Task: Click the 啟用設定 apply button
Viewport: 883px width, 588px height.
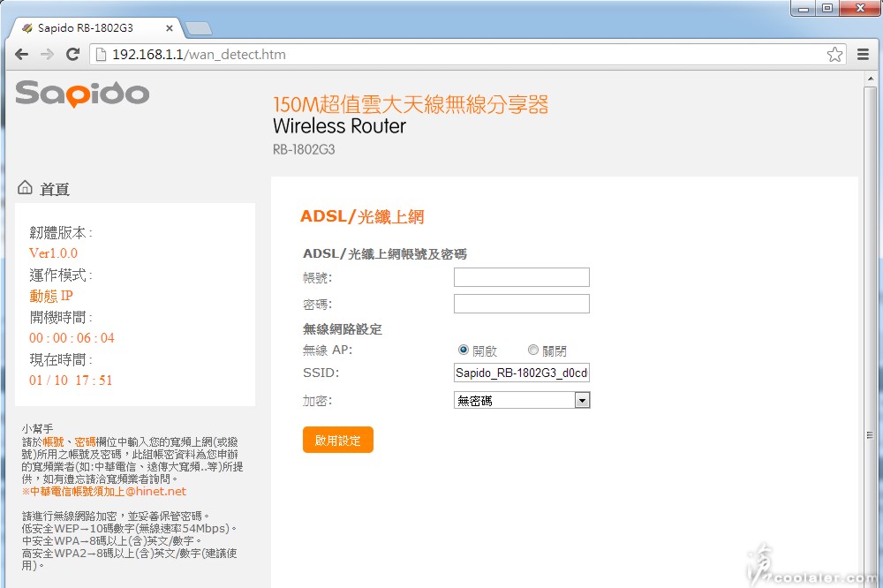Action: click(x=338, y=440)
